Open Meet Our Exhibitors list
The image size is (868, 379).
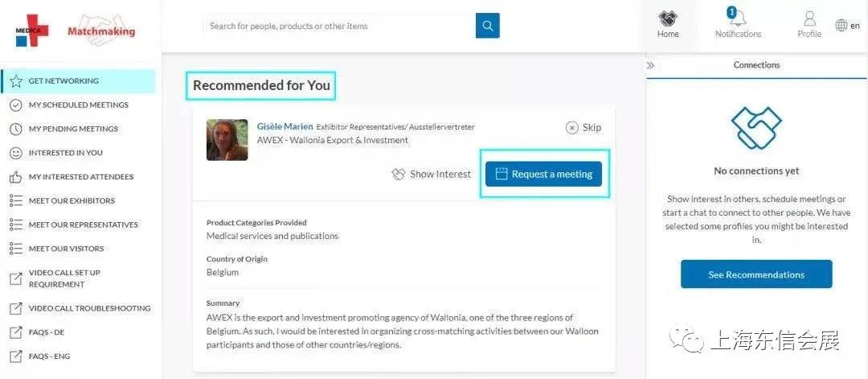(72, 201)
